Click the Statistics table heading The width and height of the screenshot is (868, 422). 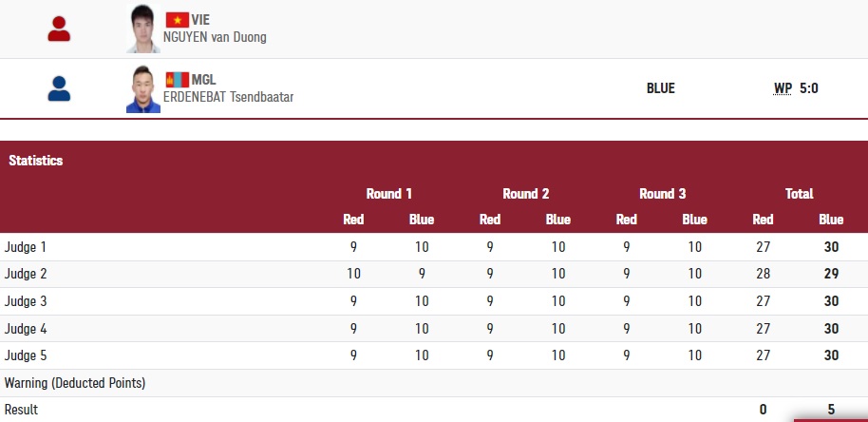tap(36, 161)
